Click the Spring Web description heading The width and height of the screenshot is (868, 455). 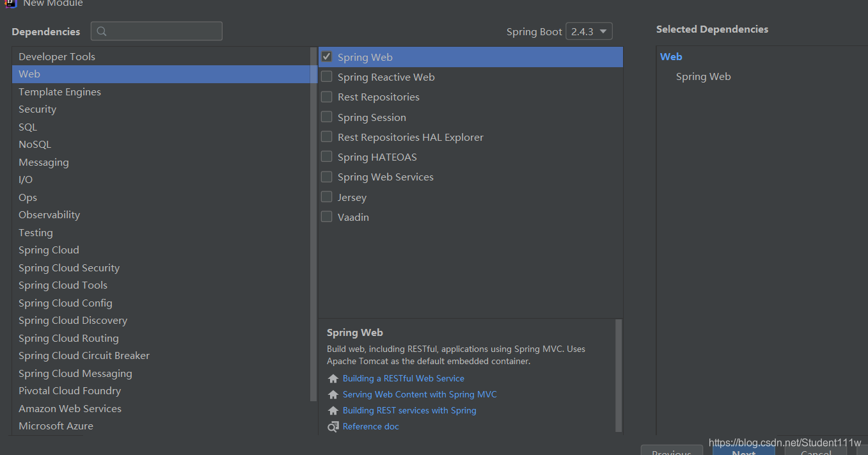click(x=355, y=333)
